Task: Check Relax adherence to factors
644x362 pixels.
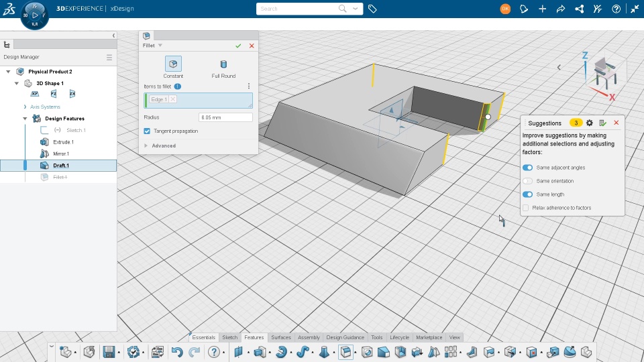Action: 526,208
